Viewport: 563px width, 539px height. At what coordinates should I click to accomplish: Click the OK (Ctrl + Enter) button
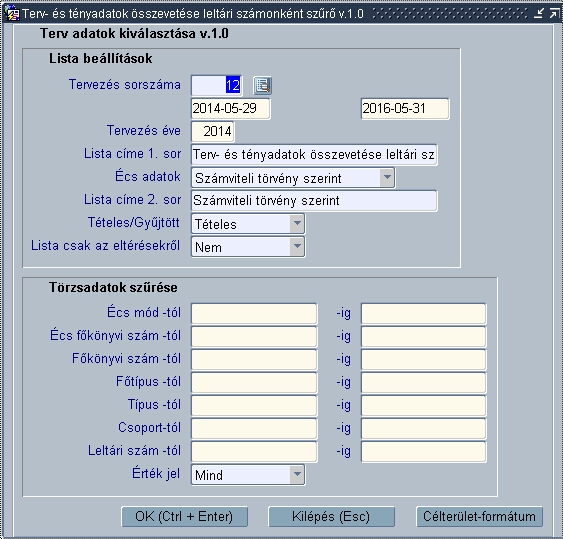pos(184,516)
